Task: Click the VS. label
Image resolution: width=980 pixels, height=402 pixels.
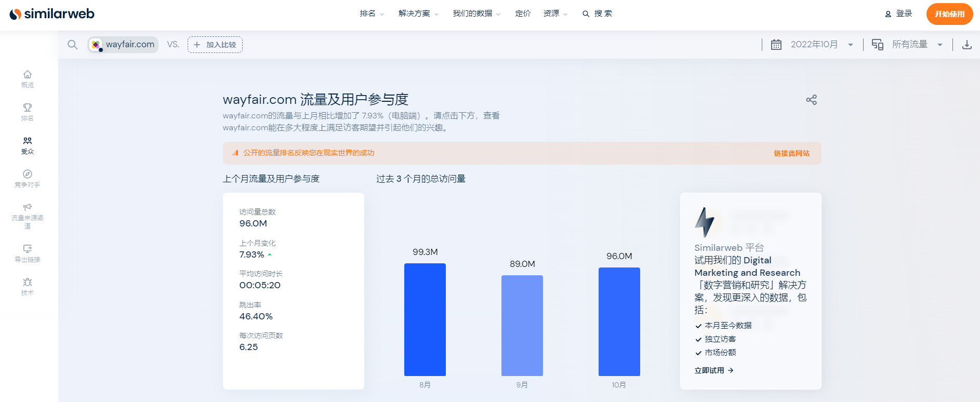Action: point(173,45)
